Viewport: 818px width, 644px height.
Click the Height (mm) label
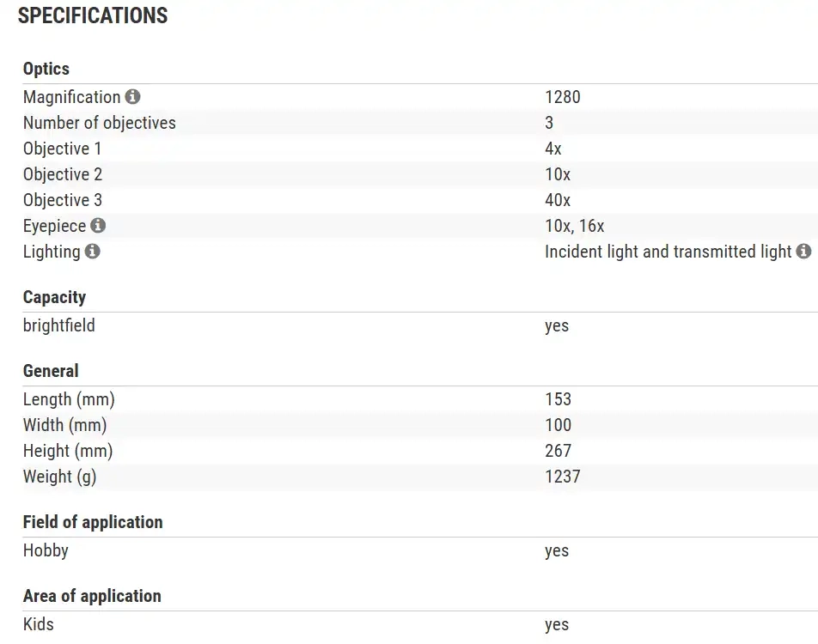click(68, 450)
